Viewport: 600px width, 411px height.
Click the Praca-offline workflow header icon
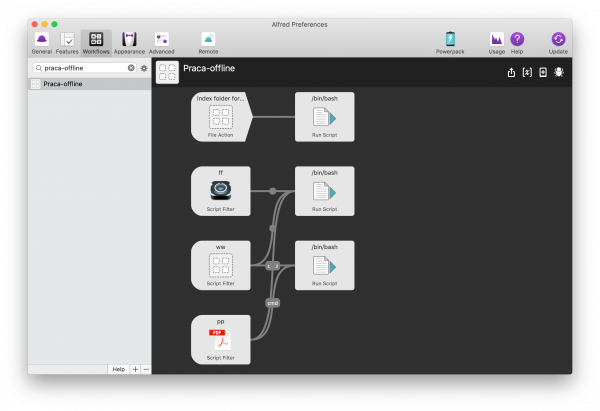point(167,72)
